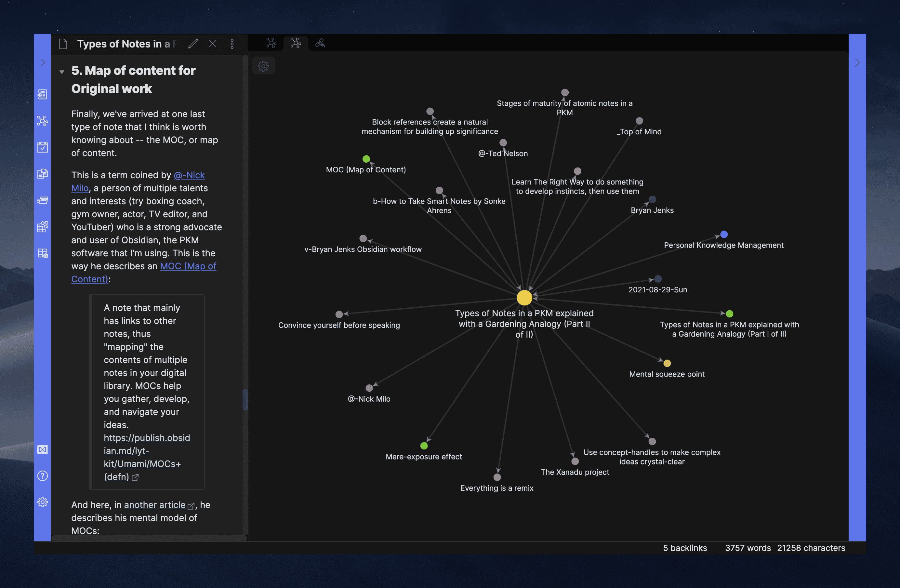The height and width of the screenshot is (588, 900).
Task: Expand the left sidebar chevron
Action: pos(42,62)
